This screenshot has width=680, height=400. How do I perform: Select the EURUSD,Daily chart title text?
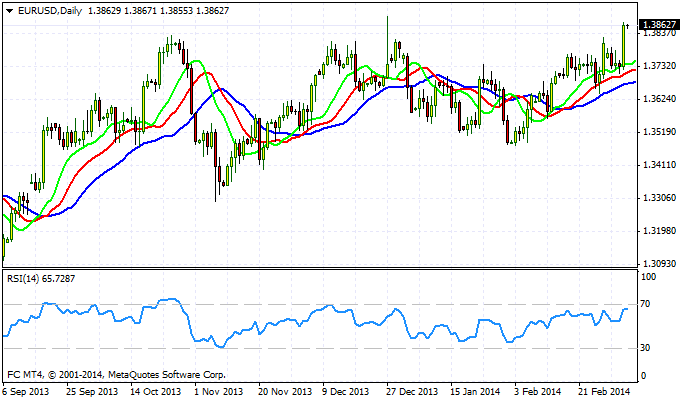pyautogui.click(x=50, y=11)
